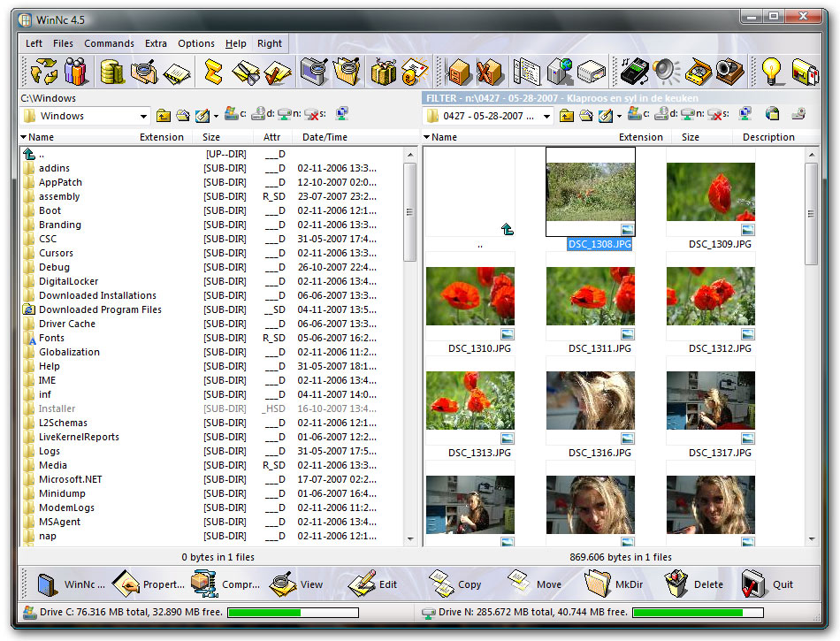Select drive c: in left panel drive bar
Image resolution: width=840 pixels, height=641 pixels.
(233, 115)
